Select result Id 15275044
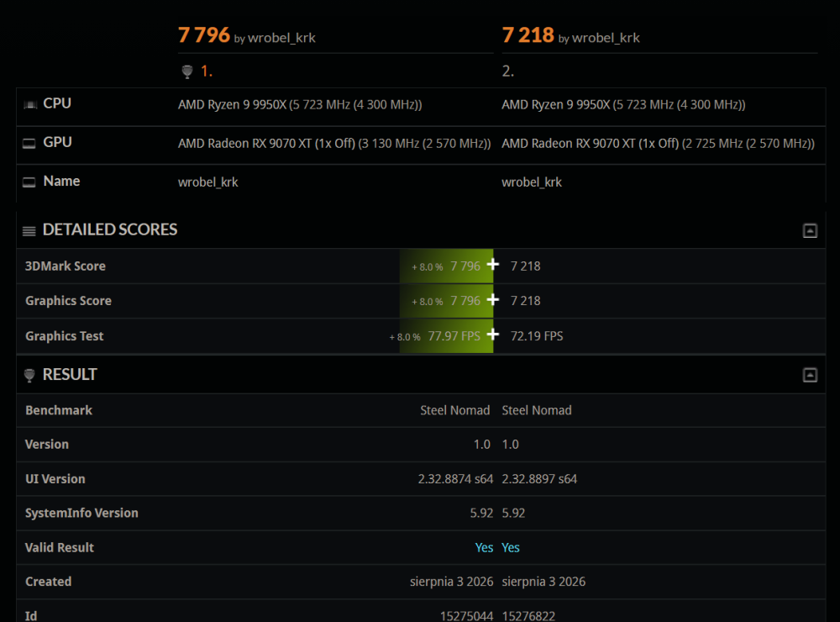Image resolution: width=840 pixels, height=622 pixels. point(466,616)
